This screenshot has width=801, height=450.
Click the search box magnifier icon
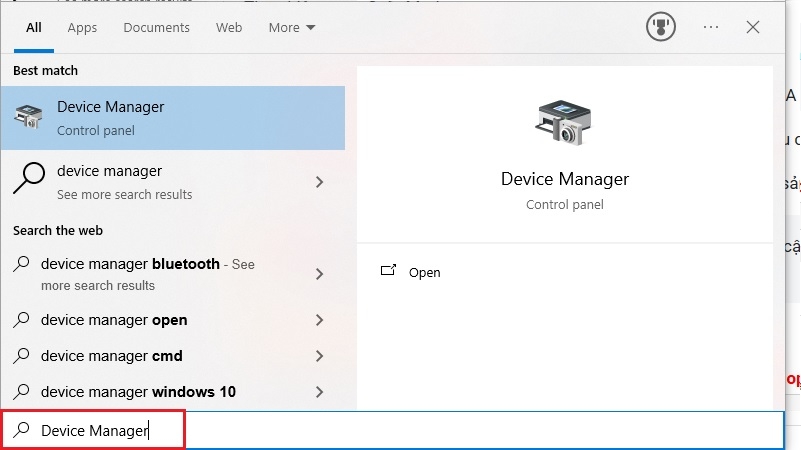tap(21, 430)
